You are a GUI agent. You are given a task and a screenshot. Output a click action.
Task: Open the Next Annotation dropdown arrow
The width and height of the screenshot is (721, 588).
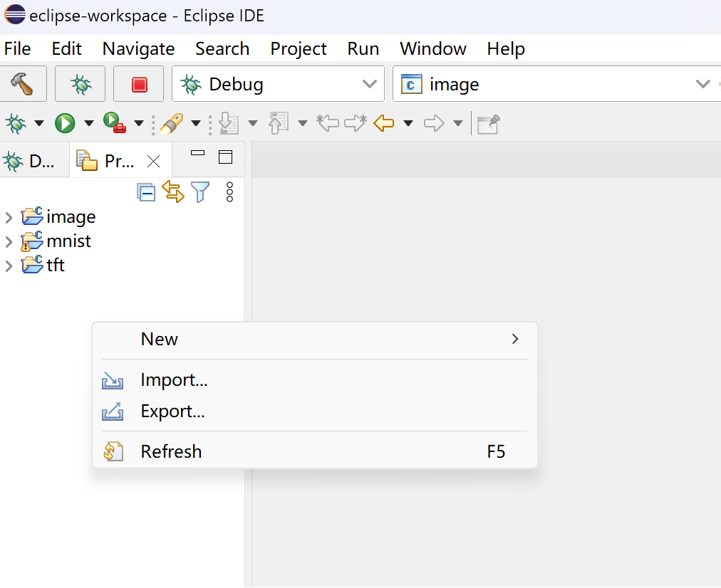point(253,123)
